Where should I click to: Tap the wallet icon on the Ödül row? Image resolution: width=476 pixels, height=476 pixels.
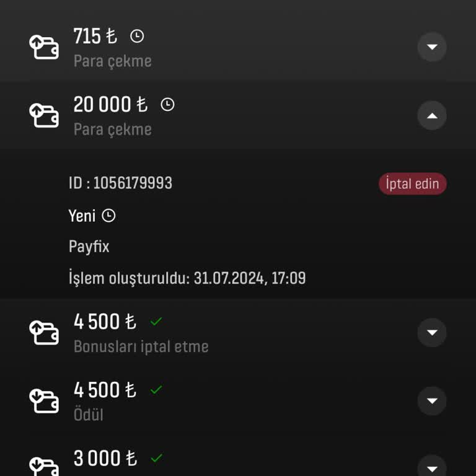coord(44,400)
